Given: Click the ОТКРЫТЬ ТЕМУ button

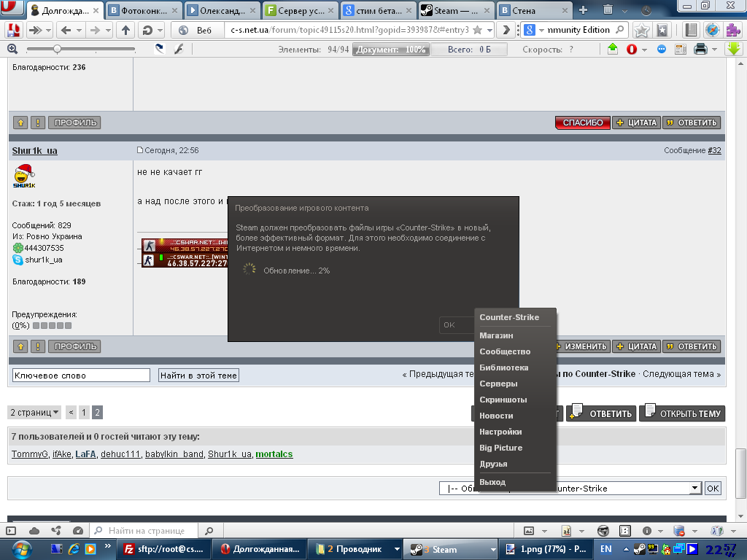Looking at the screenshot, I should [682, 413].
